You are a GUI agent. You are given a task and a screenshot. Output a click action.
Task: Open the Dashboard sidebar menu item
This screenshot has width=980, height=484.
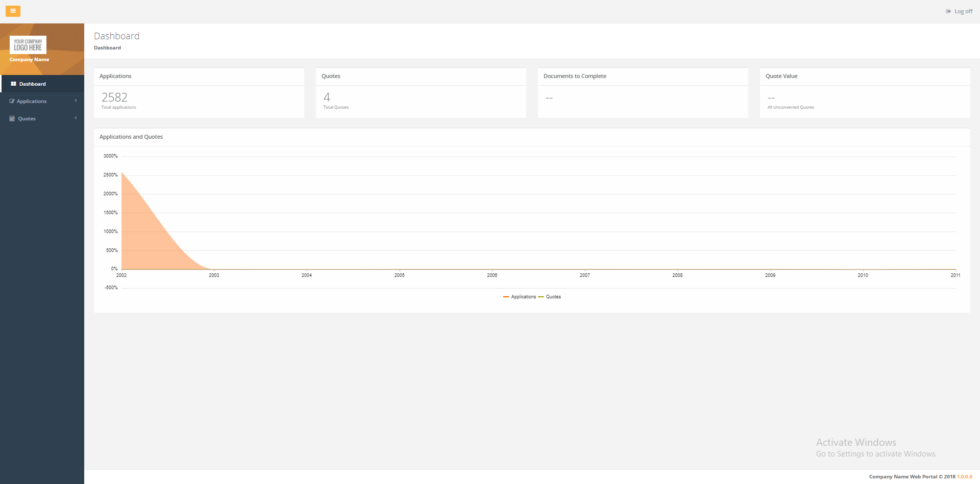[42, 84]
